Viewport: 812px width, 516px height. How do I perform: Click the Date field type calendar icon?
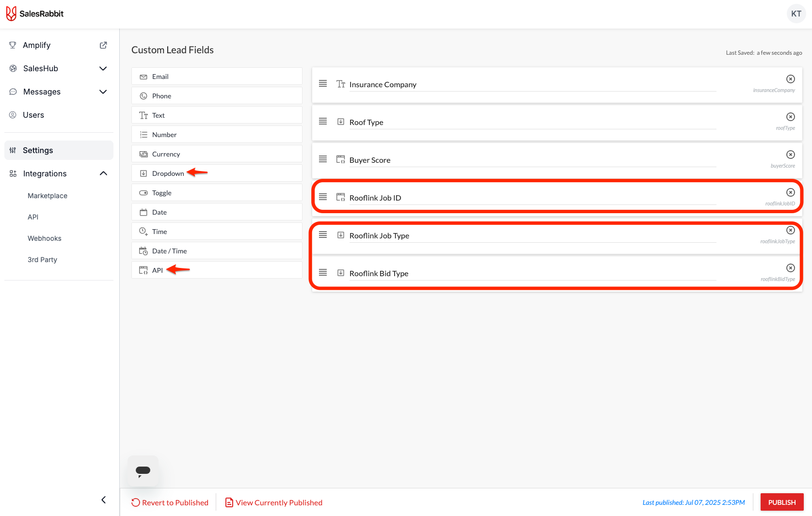[x=143, y=212]
